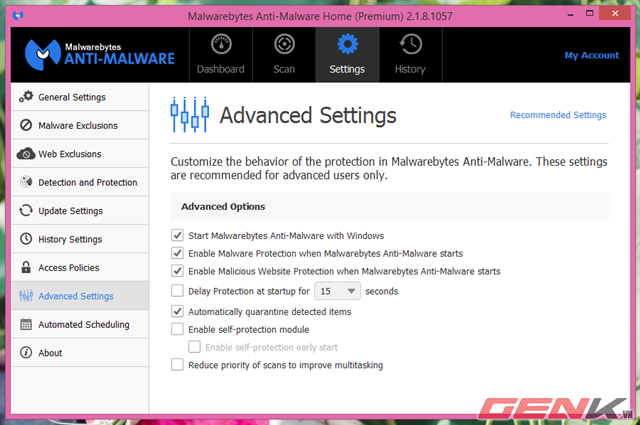The height and width of the screenshot is (425, 640).
Task: Open Automated Scheduling page
Action: point(80,324)
